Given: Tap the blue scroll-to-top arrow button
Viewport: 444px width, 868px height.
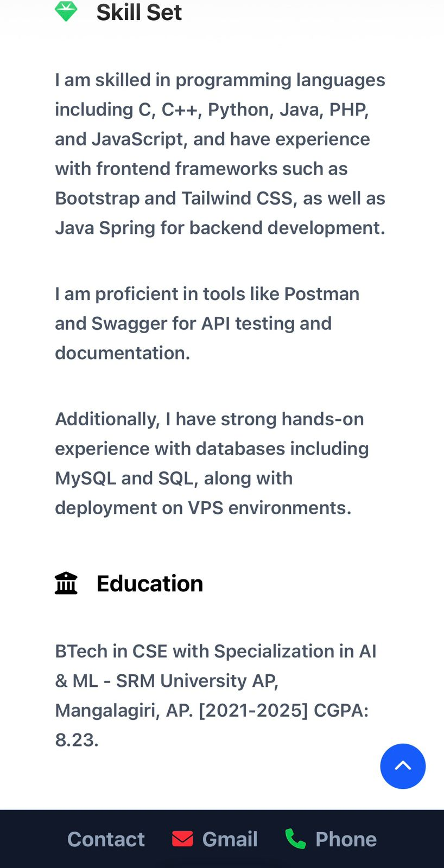Looking at the screenshot, I should [403, 766].
